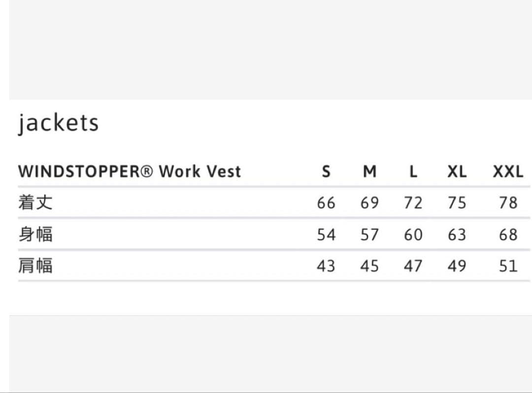The height and width of the screenshot is (393, 532).
Task: Click the value 54 in the 身幅 row
Action: pyautogui.click(x=326, y=234)
